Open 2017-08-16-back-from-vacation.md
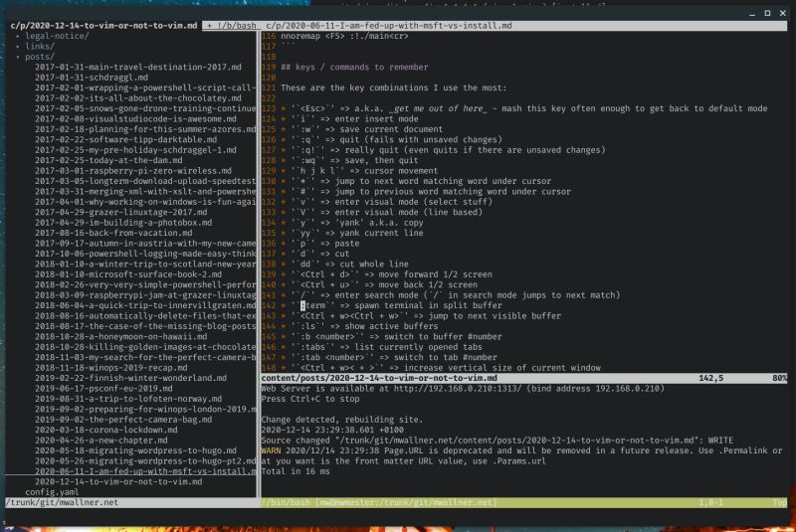This screenshot has width=796, height=532. tap(113, 233)
